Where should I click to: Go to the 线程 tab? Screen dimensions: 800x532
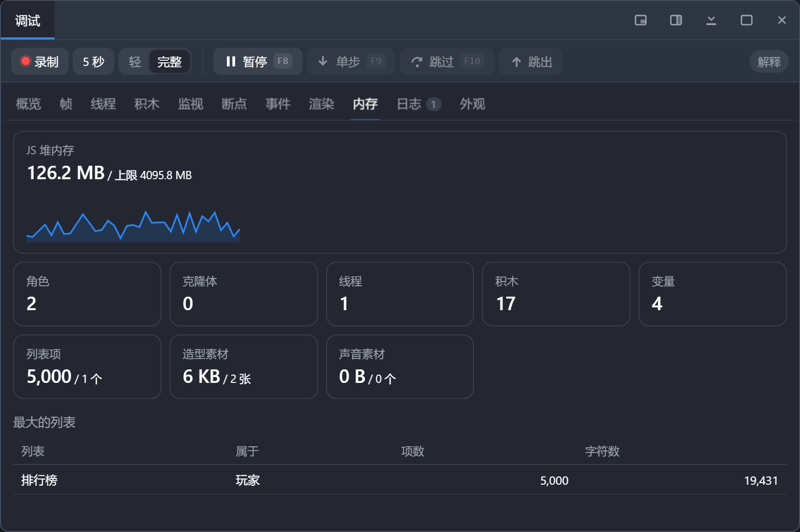click(x=103, y=104)
